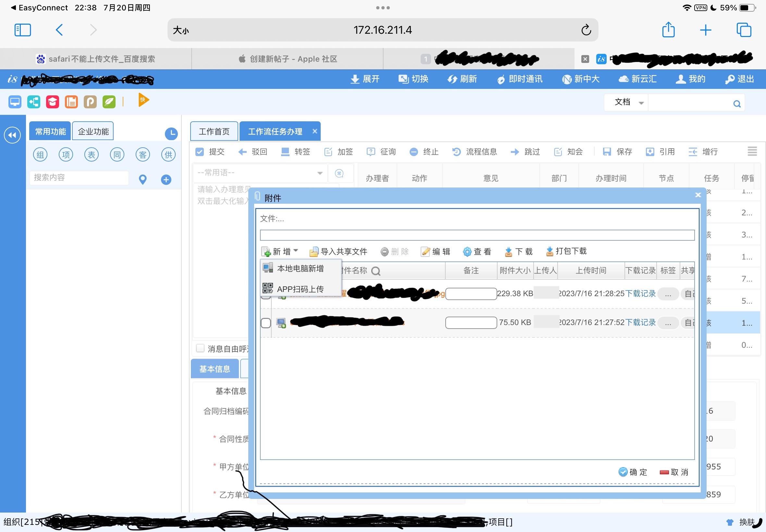Click the 查看 view gear icon
The width and height of the screenshot is (766, 532).
(x=467, y=252)
